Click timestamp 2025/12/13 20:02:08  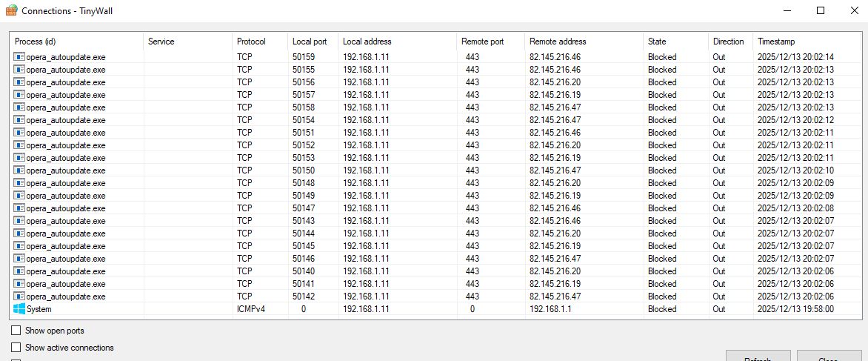tap(795, 208)
